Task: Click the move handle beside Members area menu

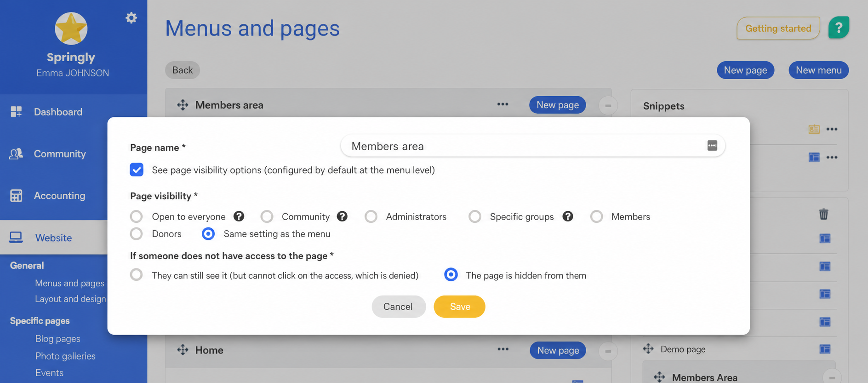Action: point(183,105)
